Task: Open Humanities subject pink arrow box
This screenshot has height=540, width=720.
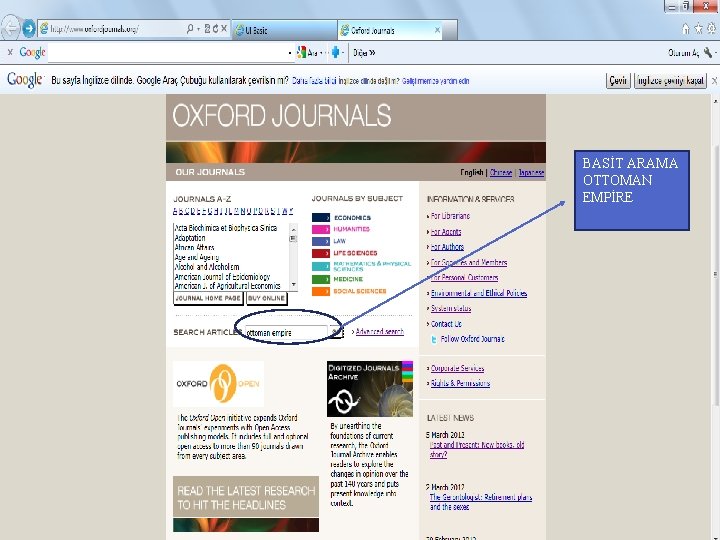Action: coord(321,229)
